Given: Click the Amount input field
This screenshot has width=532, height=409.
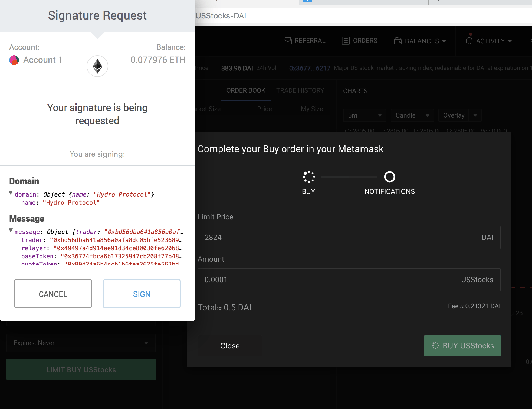Looking at the screenshot, I should [349, 280].
